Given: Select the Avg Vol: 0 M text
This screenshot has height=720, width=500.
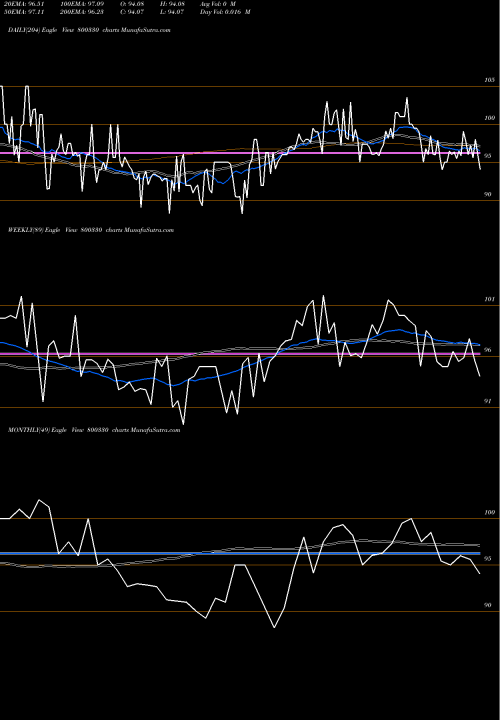Looking at the screenshot, I should point(218,4).
